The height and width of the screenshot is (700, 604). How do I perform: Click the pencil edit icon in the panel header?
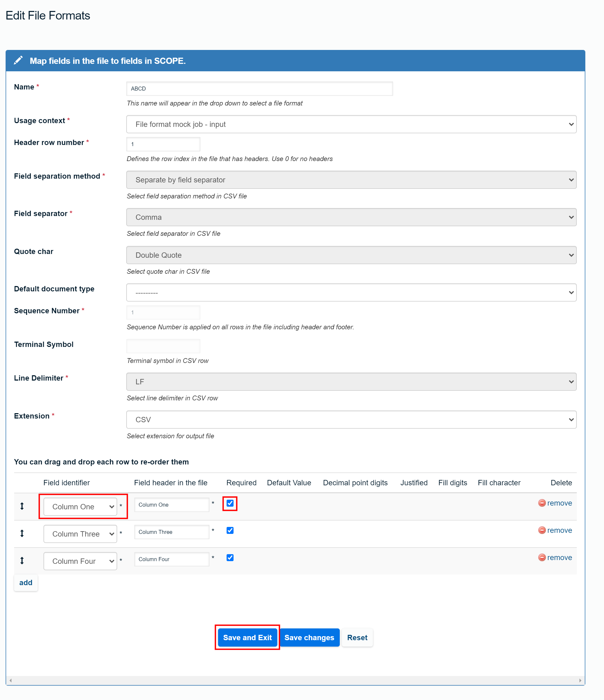click(18, 60)
